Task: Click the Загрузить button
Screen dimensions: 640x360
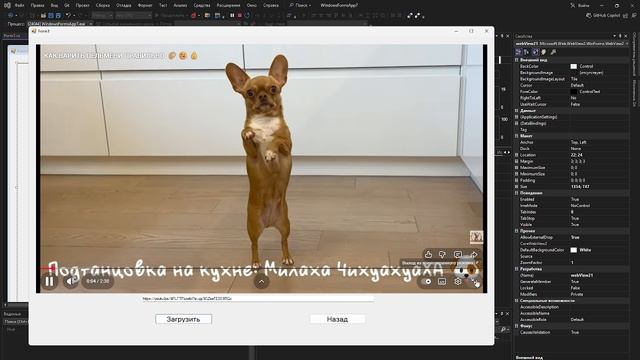Action: click(183, 319)
